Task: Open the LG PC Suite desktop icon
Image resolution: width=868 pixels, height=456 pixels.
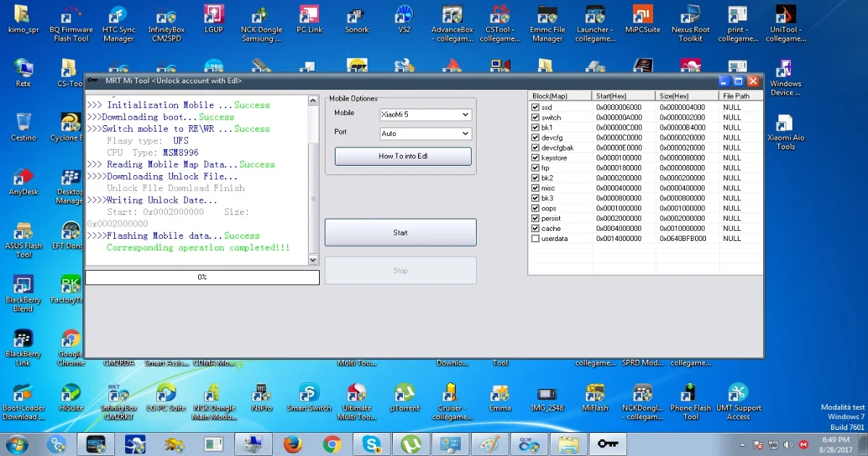Action: tap(166, 398)
